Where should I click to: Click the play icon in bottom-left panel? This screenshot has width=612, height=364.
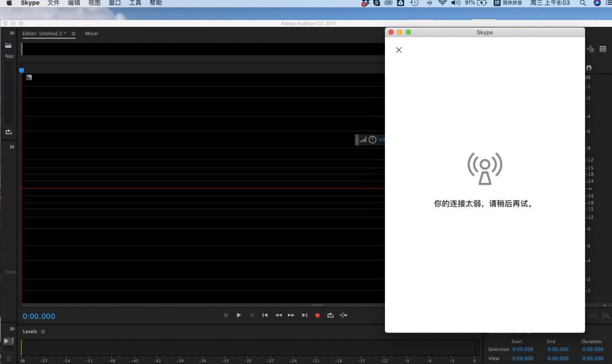pyautogui.click(x=7, y=341)
